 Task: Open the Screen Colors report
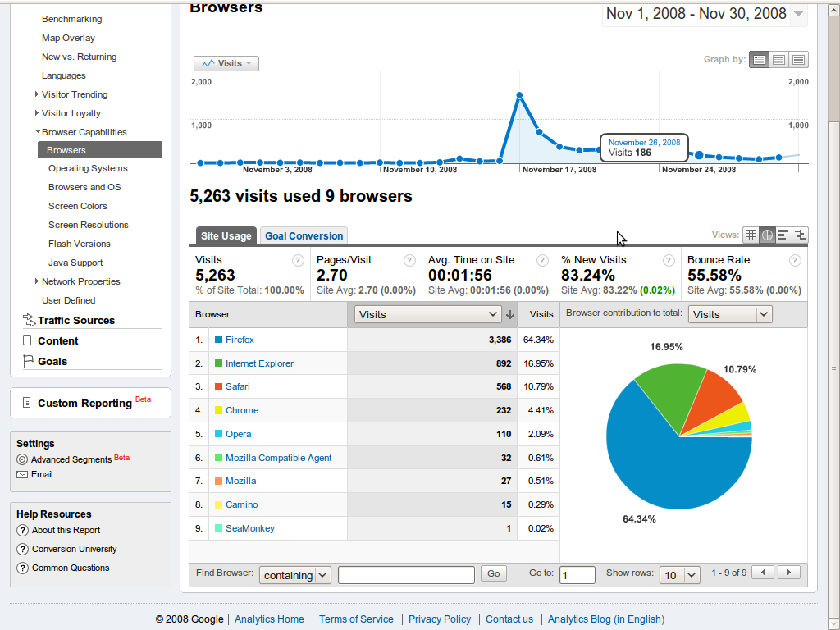tap(78, 206)
